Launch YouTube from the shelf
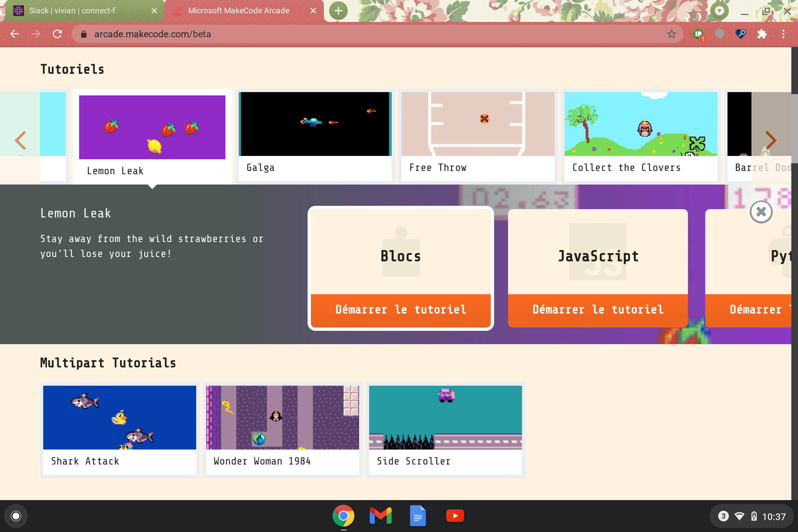Screen dimensions: 798x532 coord(455,516)
